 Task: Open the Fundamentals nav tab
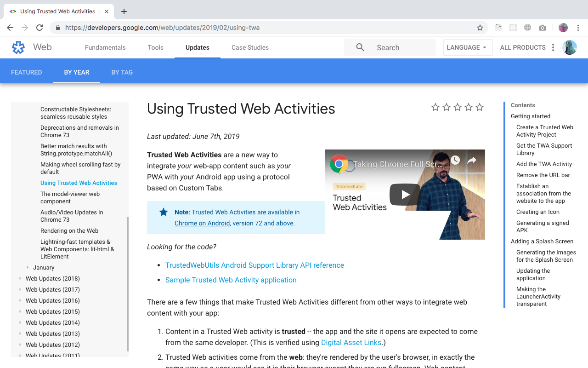tap(105, 47)
